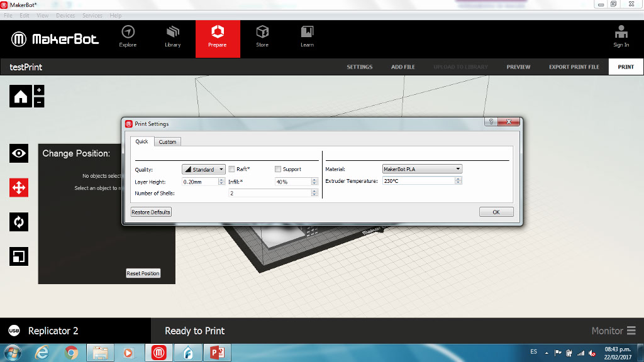The height and width of the screenshot is (362, 644).
Task: Open the Services menu
Action: coord(92,16)
